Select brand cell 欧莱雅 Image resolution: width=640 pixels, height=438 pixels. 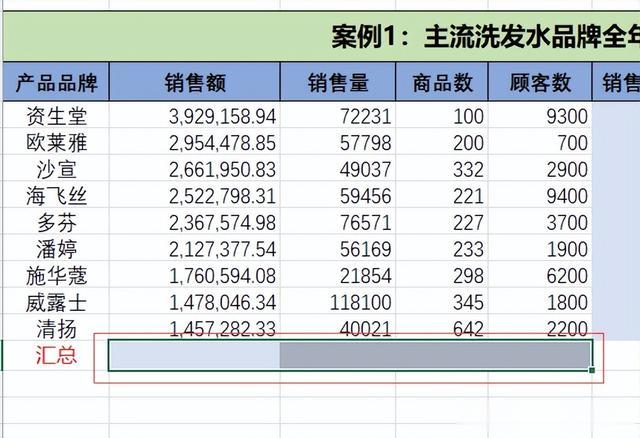tap(56, 143)
